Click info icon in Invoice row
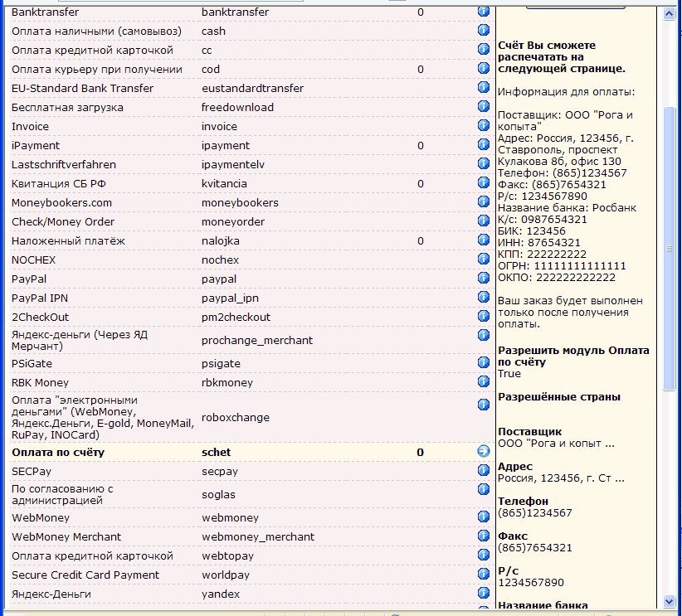 [483, 126]
